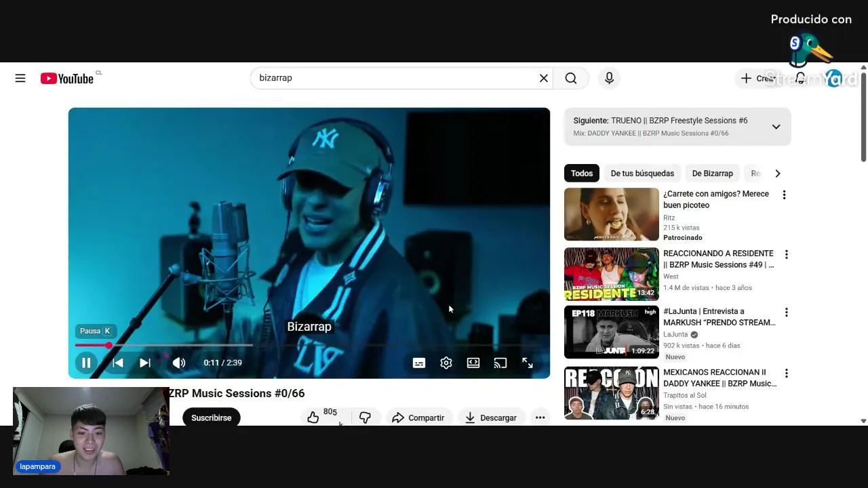Select the Todos filter chip
868x488 pixels.
pyautogui.click(x=582, y=174)
